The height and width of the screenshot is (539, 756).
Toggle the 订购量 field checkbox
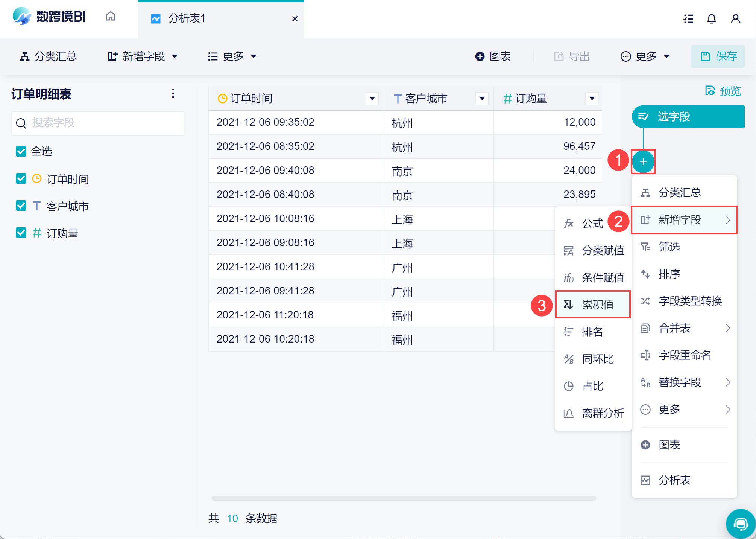tap(21, 233)
